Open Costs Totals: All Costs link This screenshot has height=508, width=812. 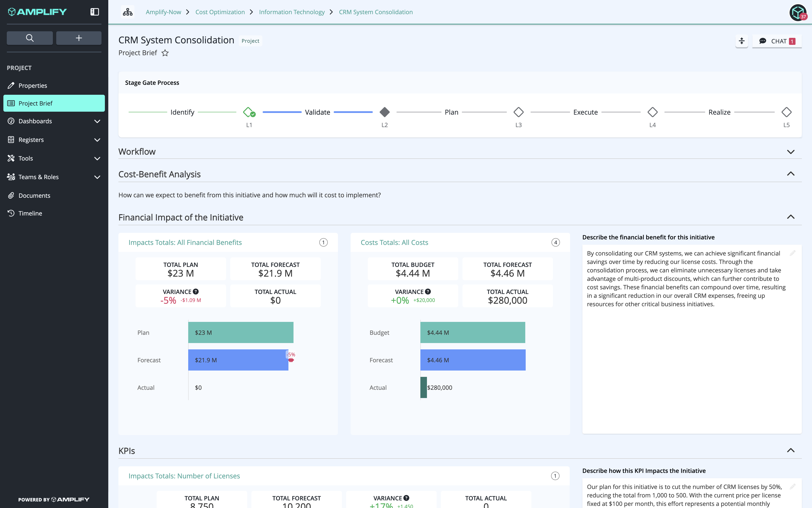tap(394, 242)
